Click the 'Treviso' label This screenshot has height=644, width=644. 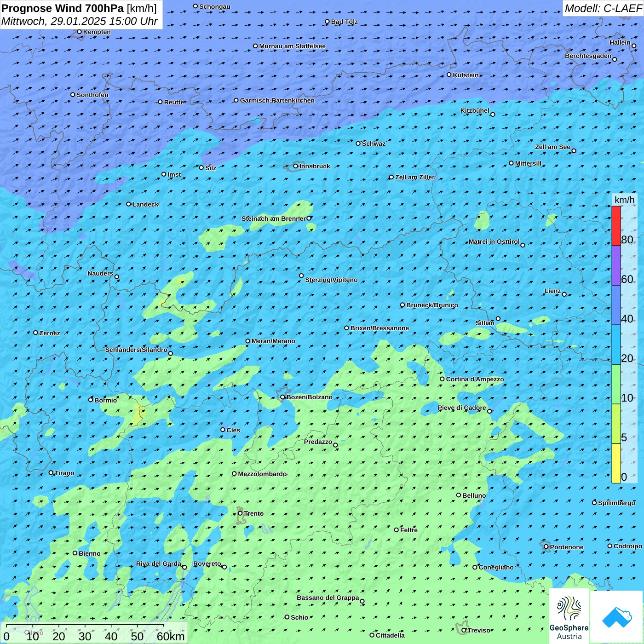coord(479,630)
